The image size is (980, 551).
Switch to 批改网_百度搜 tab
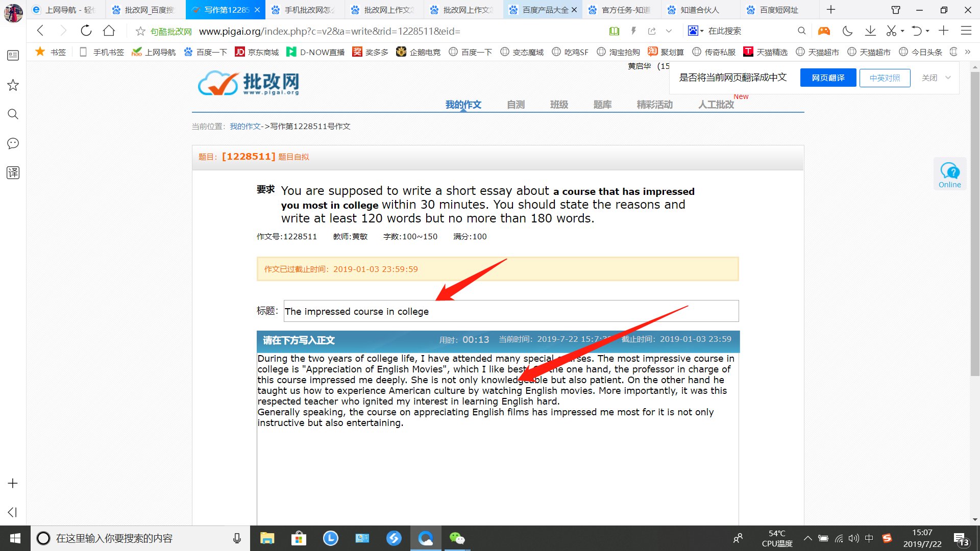click(145, 10)
